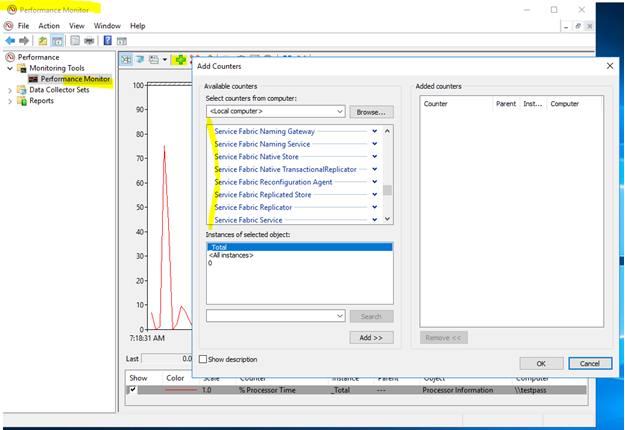The height and width of the screenshot is (430, 625).
Task: Uncheck Show for % Processor Time
Action: click(x=133, y=390)
